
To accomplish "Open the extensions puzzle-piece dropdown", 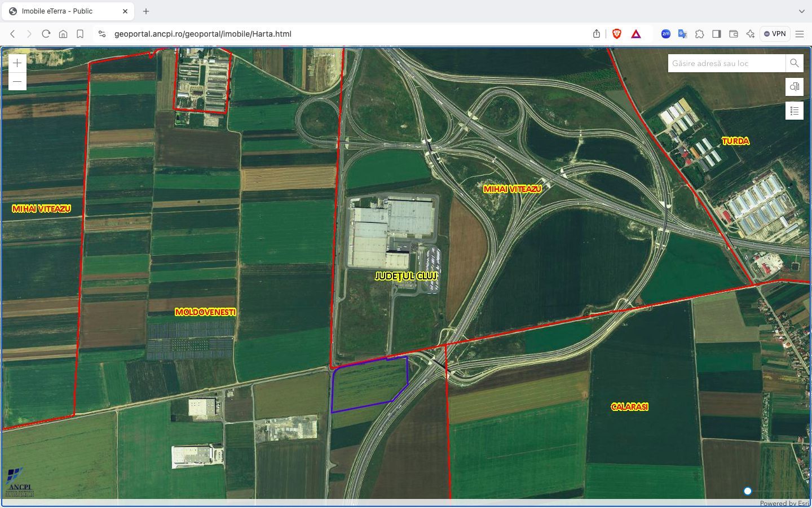I will tap(700, 34).
